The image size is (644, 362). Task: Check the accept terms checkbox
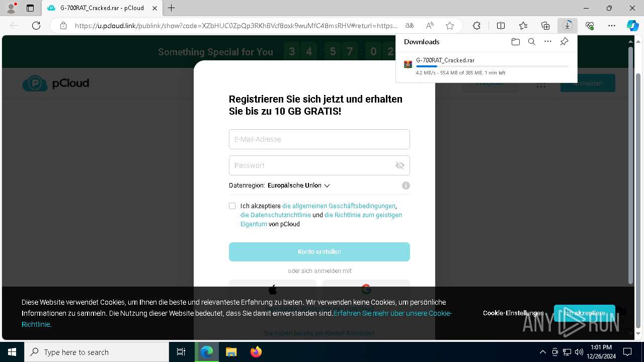(x=232, y=206)
